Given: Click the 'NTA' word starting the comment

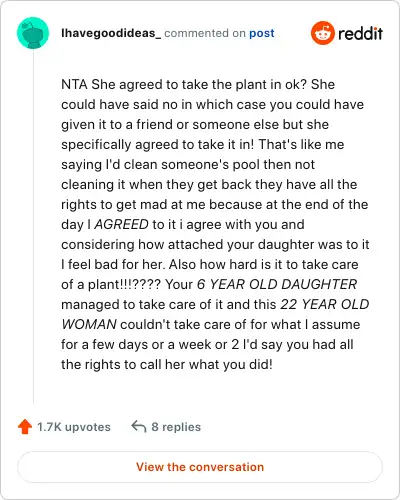Looking at the screenshot, I should pos(74,84).
